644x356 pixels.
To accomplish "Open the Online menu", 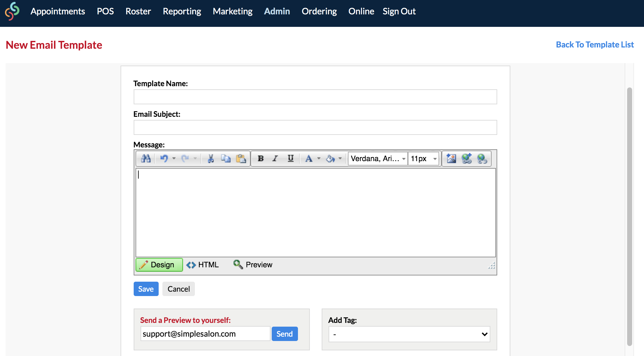I will pyautogui.click(x=361, y=12).
